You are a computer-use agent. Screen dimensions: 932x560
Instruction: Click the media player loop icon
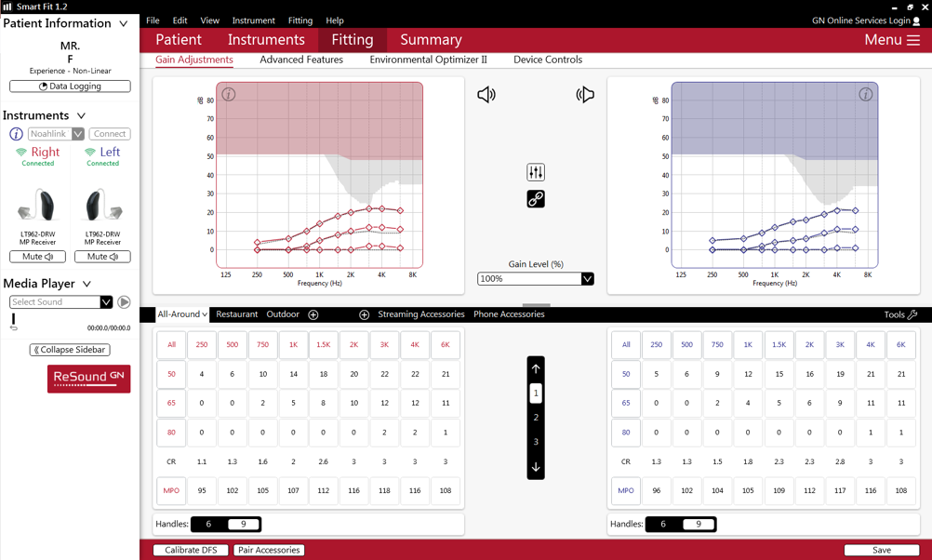(x=14, y=327)
